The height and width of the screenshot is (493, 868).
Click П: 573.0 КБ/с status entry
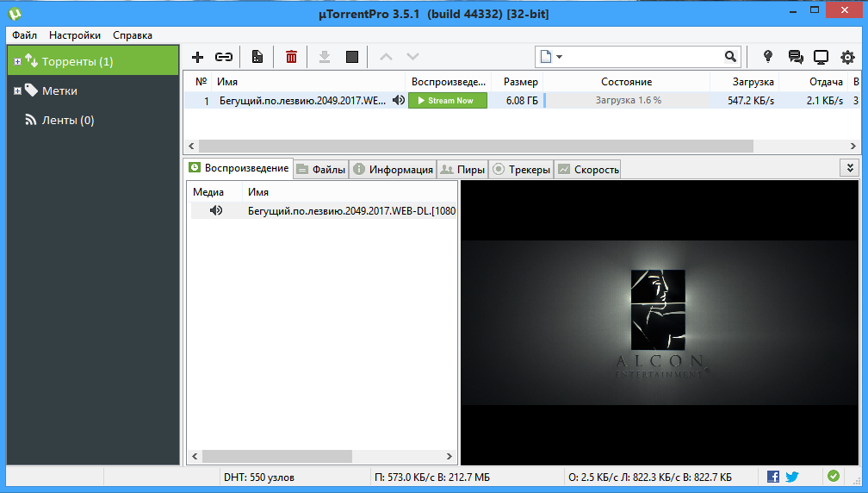(x=431, y=477)
